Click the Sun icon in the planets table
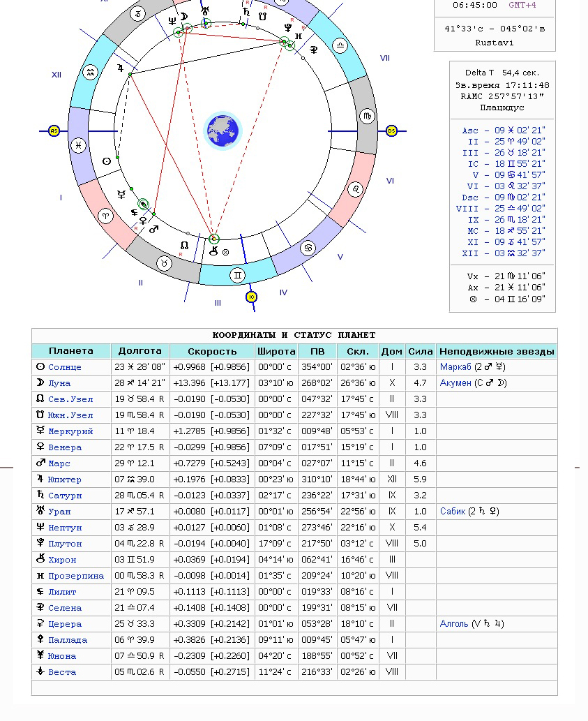This screenshot has width=588, height=721. 40,366
